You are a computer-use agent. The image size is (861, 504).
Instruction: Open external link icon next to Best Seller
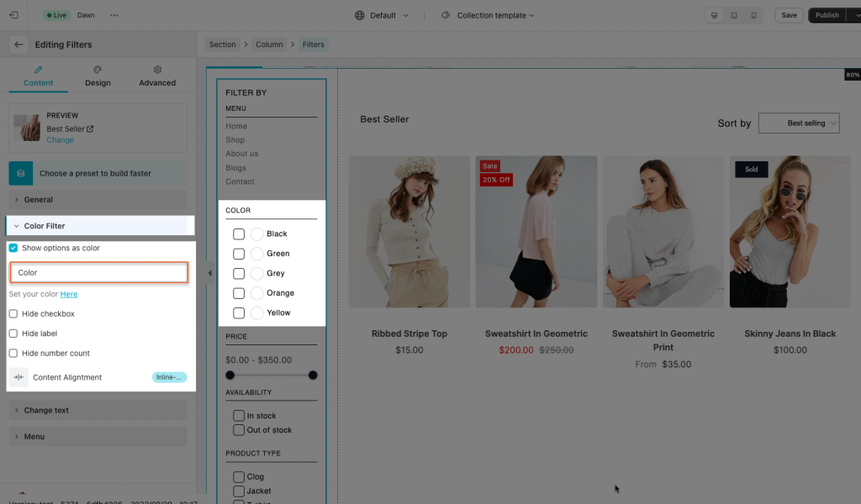tap(90, 129)
